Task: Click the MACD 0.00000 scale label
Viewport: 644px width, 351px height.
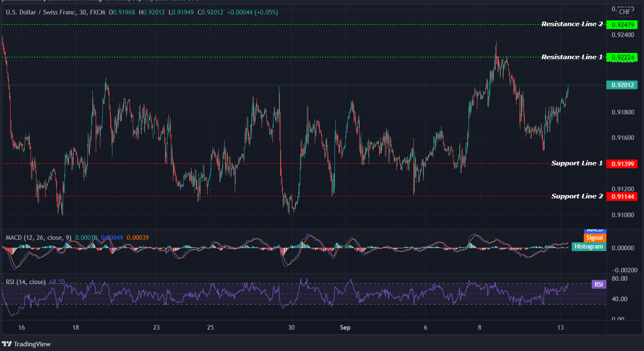Action: point(623,248)
